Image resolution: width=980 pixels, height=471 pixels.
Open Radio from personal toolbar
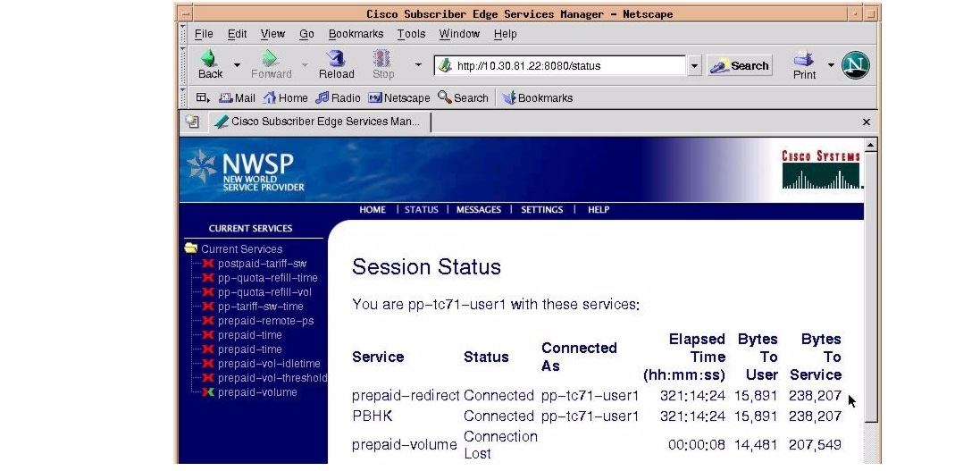pos(338,97)
